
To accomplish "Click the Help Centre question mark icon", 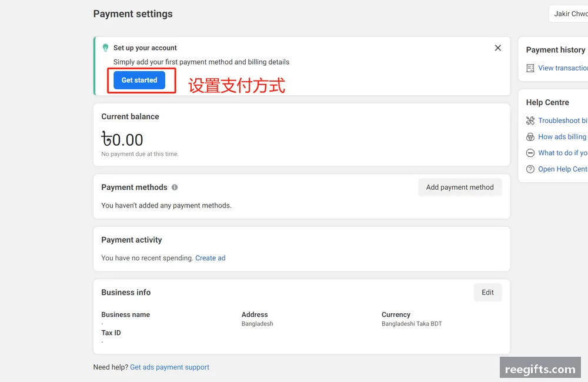I will [x=530, y=169].
